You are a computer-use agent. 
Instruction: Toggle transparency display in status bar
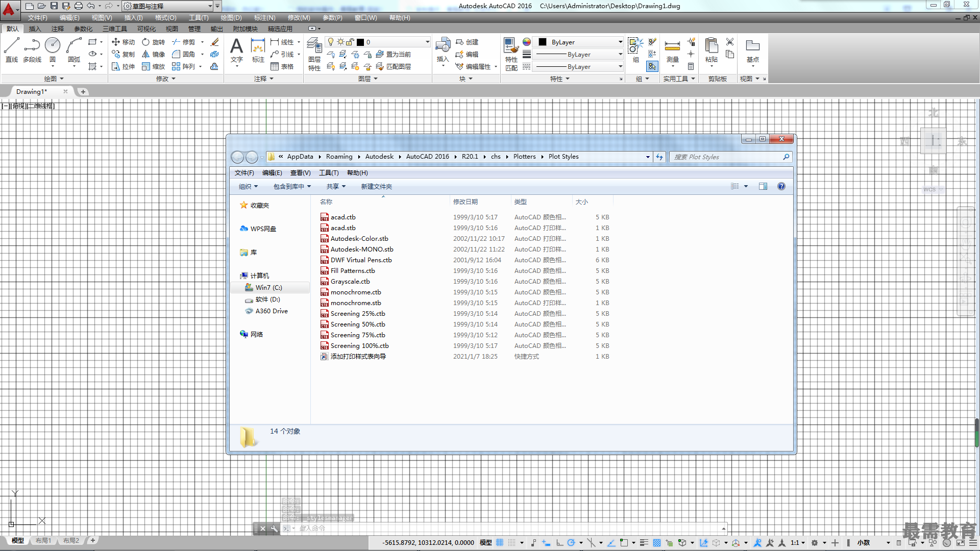(657, 542)
